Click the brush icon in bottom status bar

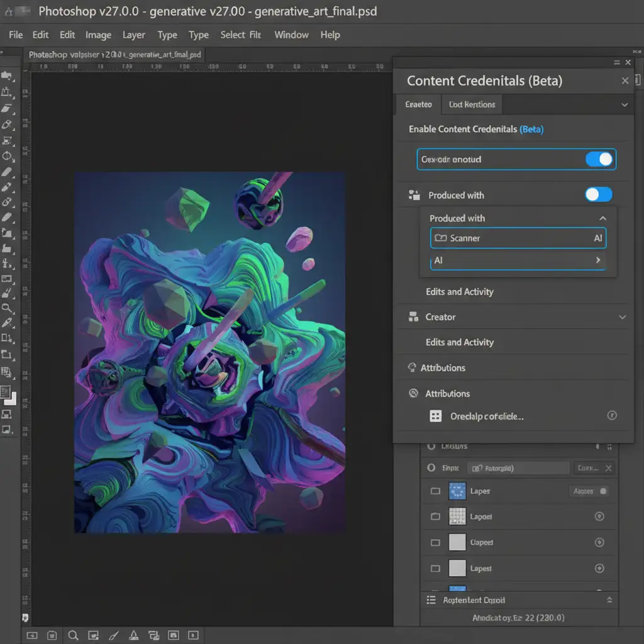(x=114, y=635)
